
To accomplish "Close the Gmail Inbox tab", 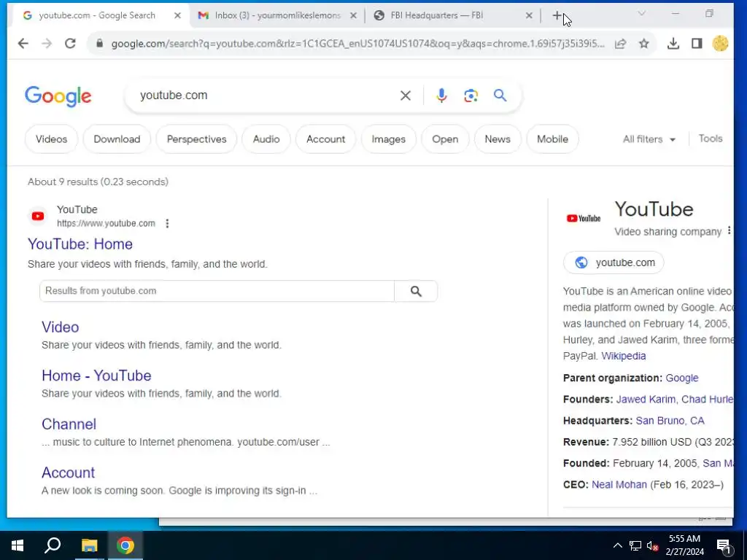I will coord(353,15).
